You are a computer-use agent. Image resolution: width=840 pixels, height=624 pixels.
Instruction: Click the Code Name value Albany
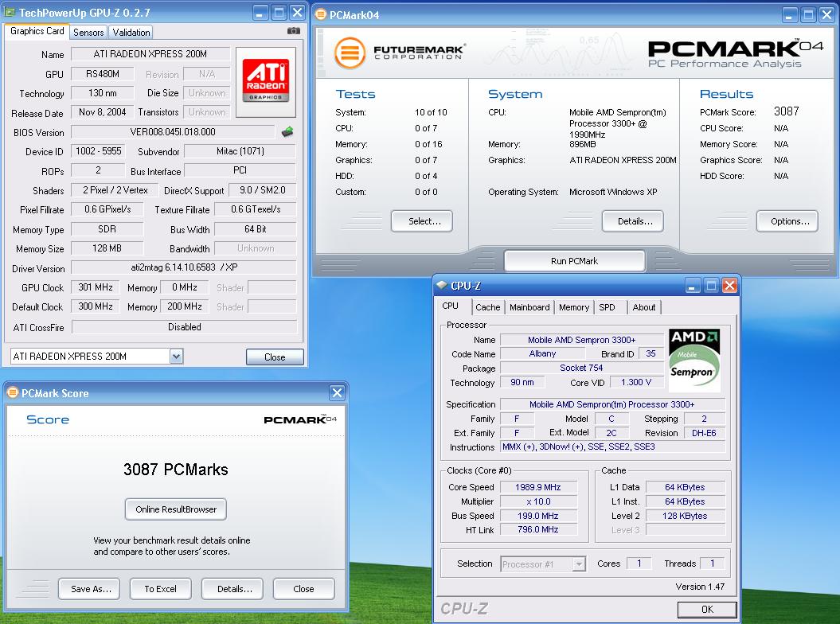tap(542, 353)
